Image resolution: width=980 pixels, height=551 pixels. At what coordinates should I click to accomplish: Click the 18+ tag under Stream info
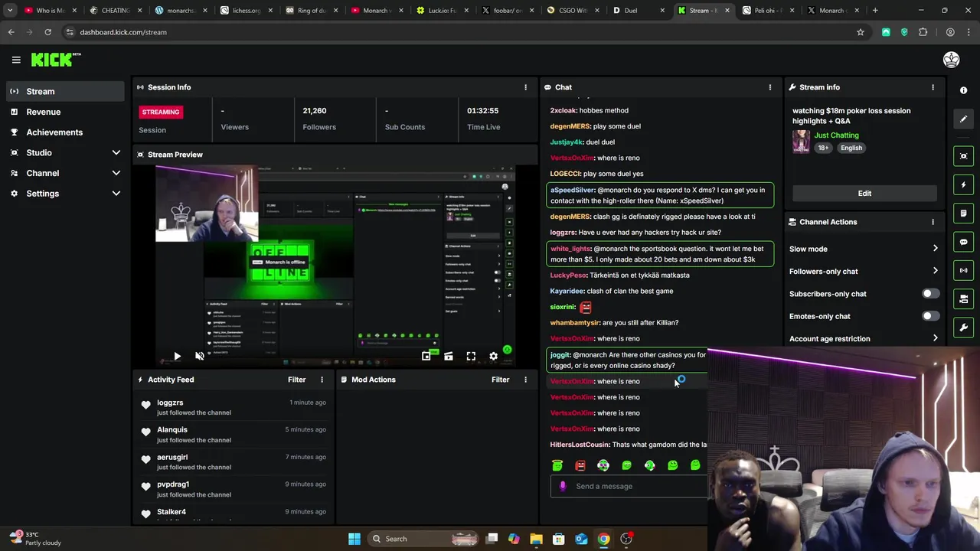(x=823, y=148)
